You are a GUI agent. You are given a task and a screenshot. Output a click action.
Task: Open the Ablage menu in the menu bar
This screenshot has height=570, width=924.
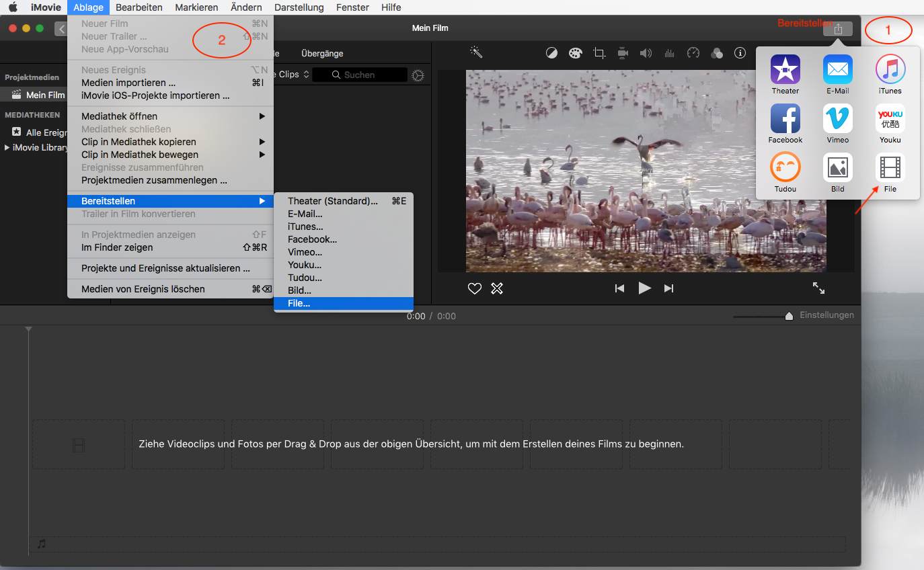(x=89, y=7)
